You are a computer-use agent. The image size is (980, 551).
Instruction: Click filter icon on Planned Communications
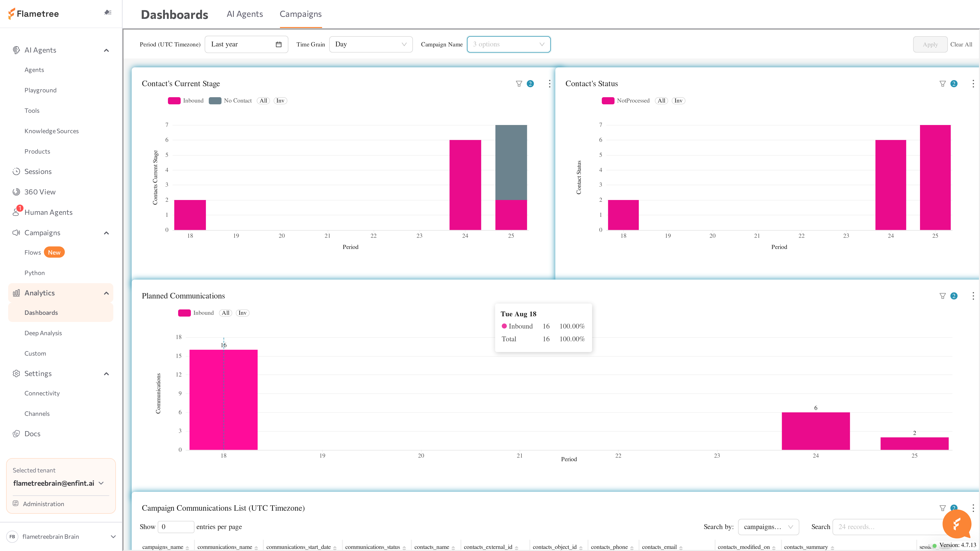[x=942, y=296]
